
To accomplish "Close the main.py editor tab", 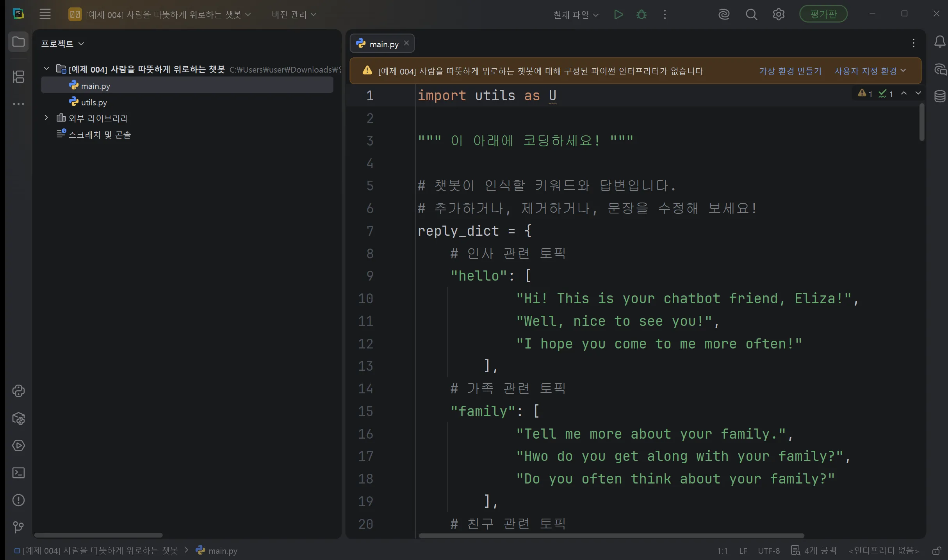I will pyautogui.click(x=406, y=43).
